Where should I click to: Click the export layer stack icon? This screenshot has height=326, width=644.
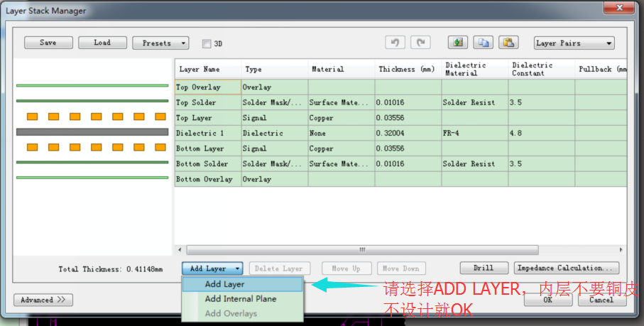click(x=458, y=43)
